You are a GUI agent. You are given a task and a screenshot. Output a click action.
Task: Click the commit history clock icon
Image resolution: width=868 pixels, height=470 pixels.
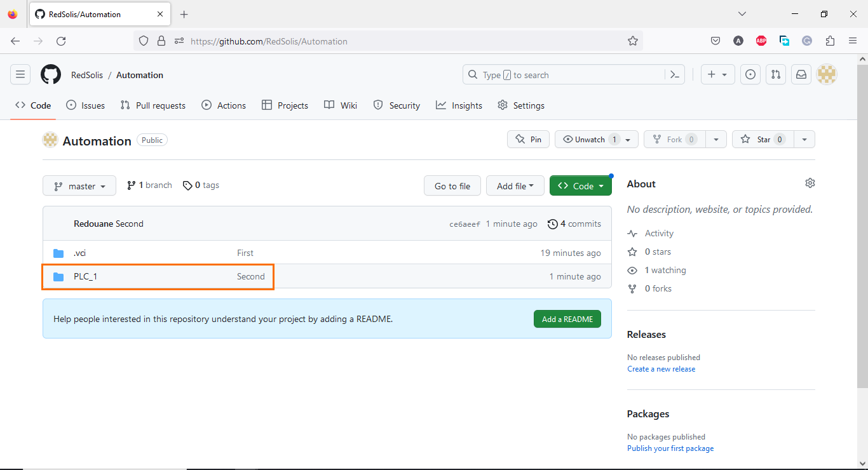click(x=552, y=224)
